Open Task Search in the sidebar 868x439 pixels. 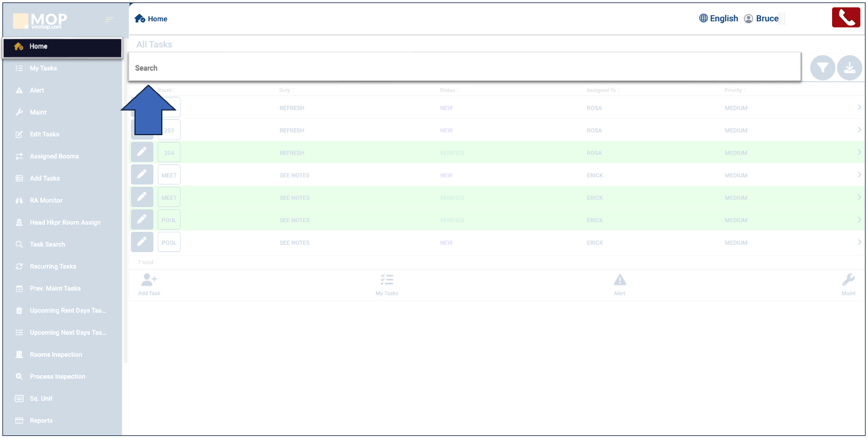click(x=47, y=244)
